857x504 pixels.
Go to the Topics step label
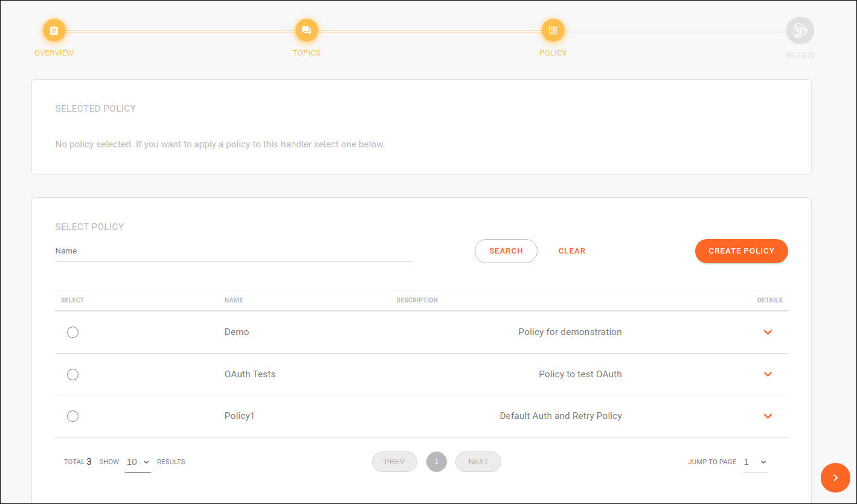(306, 53)
